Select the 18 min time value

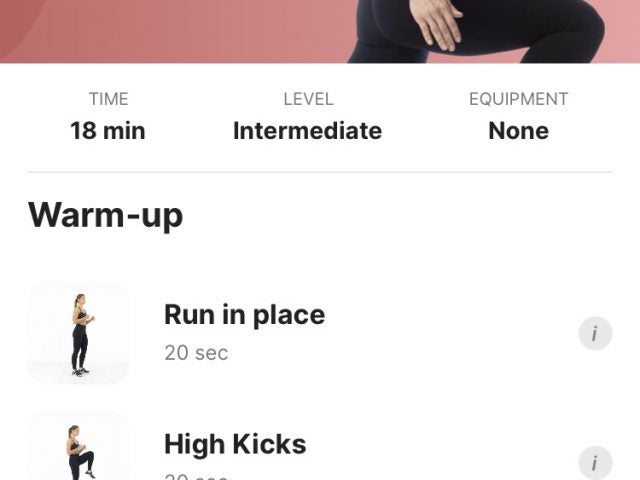(108, 131)
